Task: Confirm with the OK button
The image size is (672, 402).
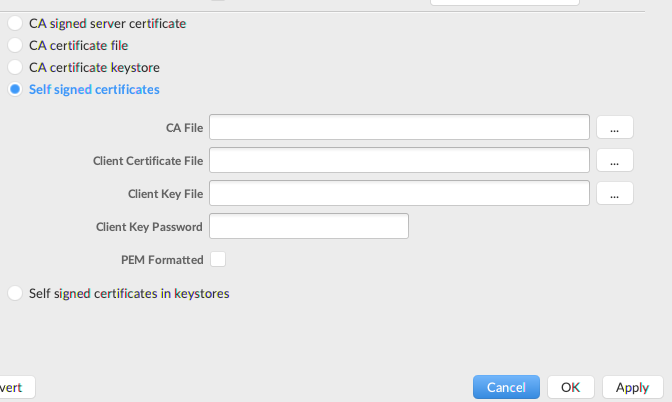Action: (x=570, y=387)
